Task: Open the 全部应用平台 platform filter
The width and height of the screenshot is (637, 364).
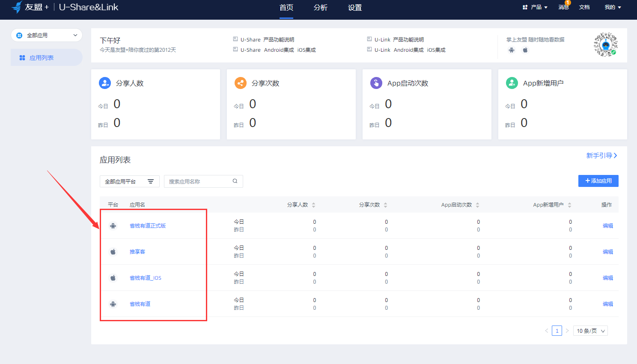Action: tap(130, 181)
